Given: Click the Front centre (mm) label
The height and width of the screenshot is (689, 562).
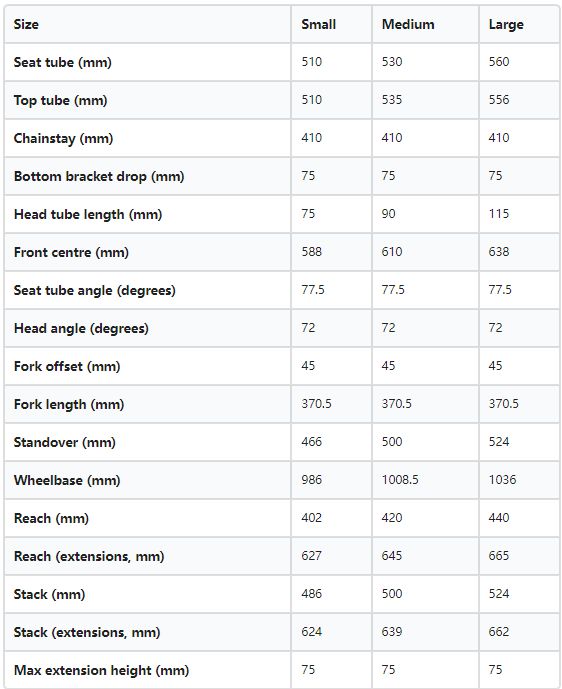Looking at the screenshot, I should click(x=71, y=252).
